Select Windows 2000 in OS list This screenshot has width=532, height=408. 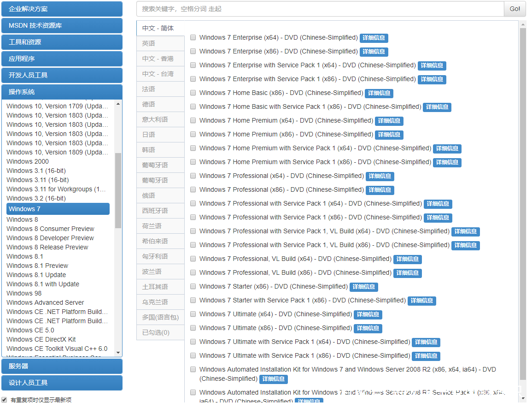[x=28, y=161]
